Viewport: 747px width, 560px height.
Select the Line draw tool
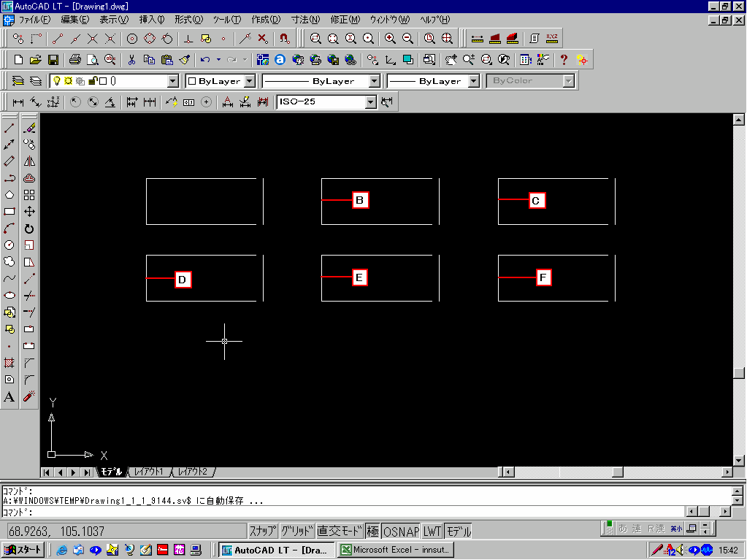click(x=9, y=128)
